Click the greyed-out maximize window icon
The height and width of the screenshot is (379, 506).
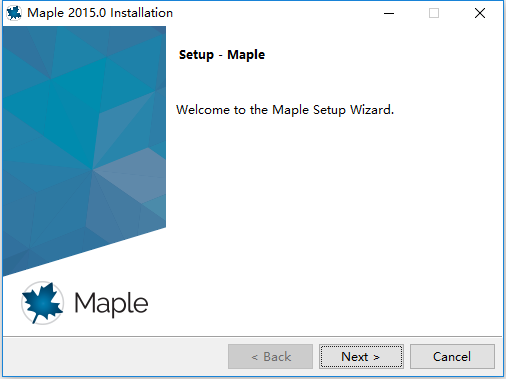[434, 13]
